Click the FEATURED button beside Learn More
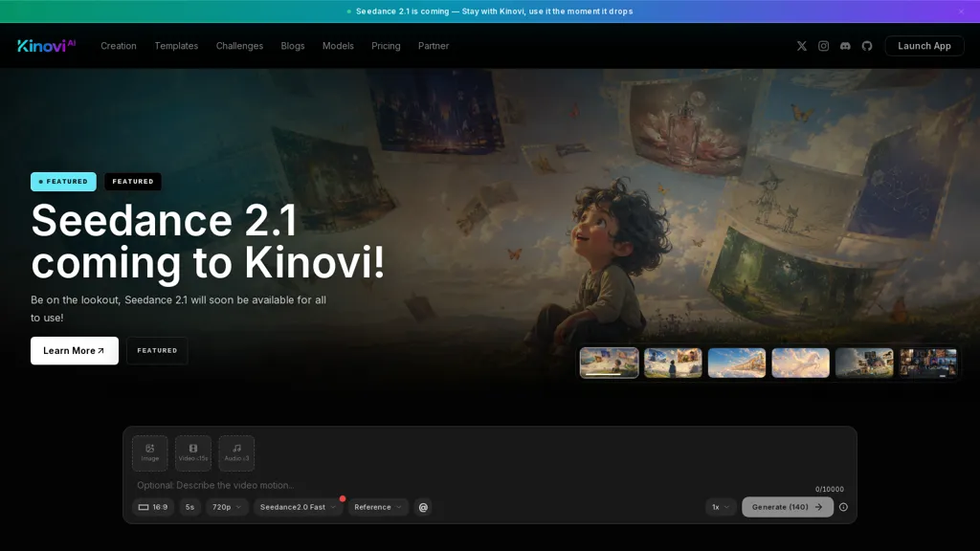 coord(157,350)
